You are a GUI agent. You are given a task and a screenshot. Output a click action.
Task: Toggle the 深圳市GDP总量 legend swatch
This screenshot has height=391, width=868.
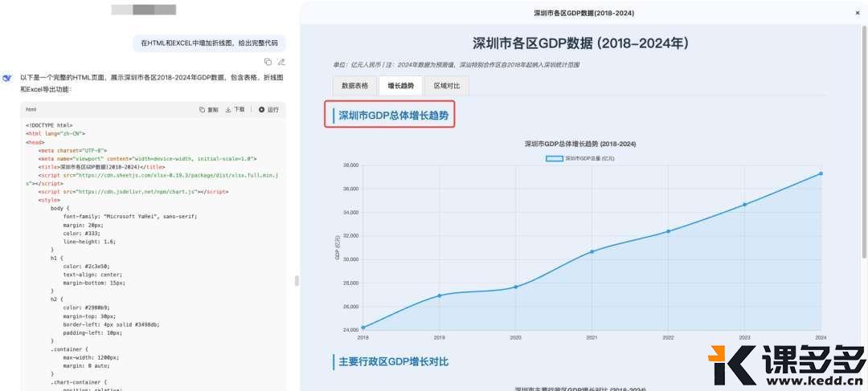pyautogui.click(x=554, y=158)
